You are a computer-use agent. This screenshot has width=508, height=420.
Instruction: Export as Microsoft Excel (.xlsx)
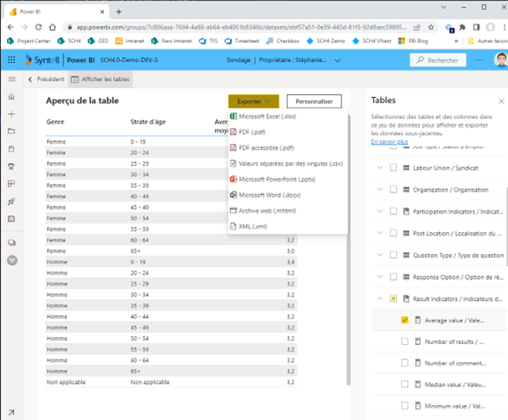click(x=288, y=116)
